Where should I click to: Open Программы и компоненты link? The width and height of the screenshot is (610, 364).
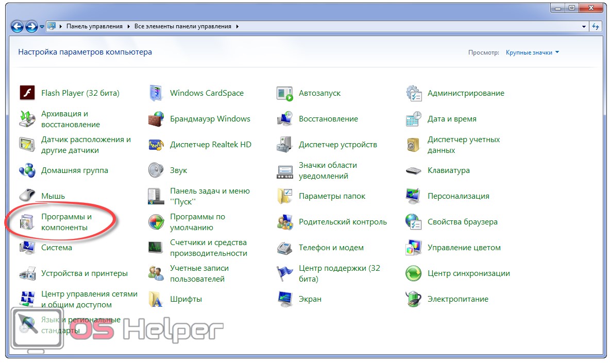[x=66, y=222]
